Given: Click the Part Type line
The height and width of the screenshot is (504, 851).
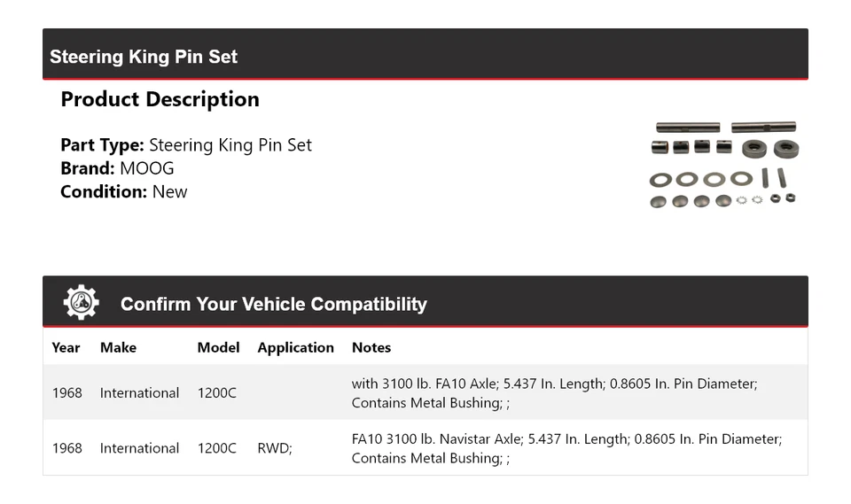Looking at the screenshot, I should 186,145.
